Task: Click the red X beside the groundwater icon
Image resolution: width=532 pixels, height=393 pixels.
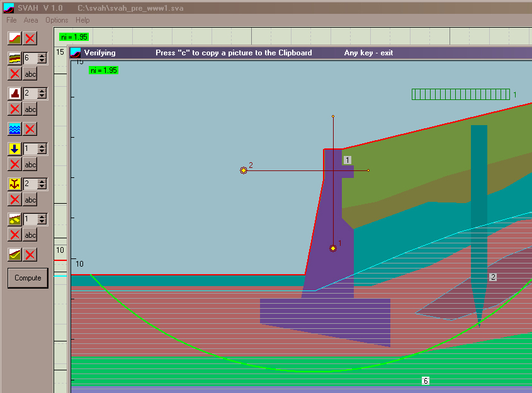Action: tap(30, 129)
